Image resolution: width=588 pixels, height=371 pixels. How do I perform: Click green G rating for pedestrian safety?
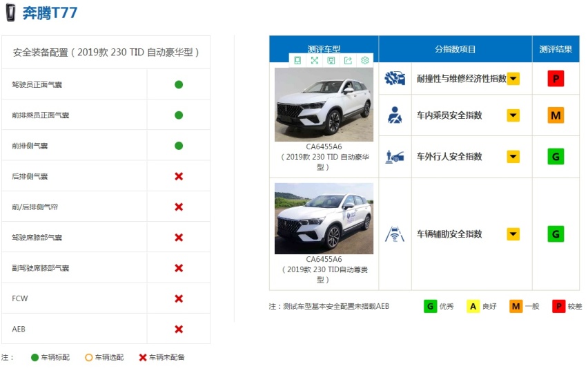point(556,157)
